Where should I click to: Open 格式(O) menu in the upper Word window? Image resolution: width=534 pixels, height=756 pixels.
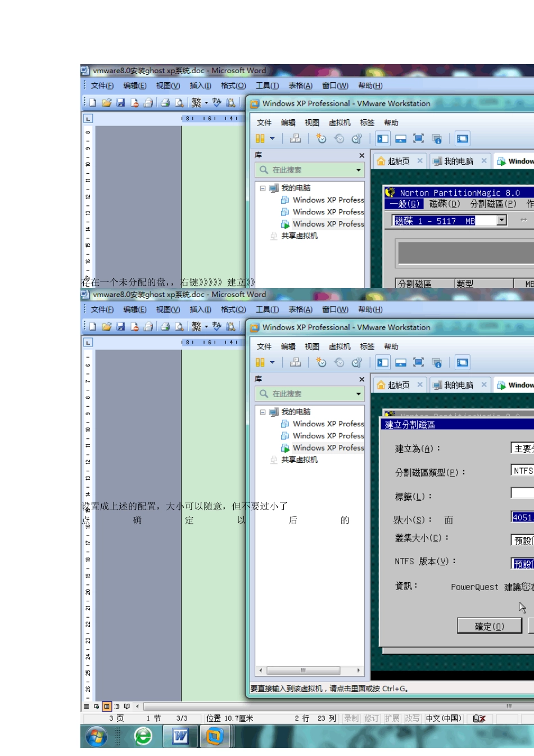pyautogui.click(x=233, y=85)
